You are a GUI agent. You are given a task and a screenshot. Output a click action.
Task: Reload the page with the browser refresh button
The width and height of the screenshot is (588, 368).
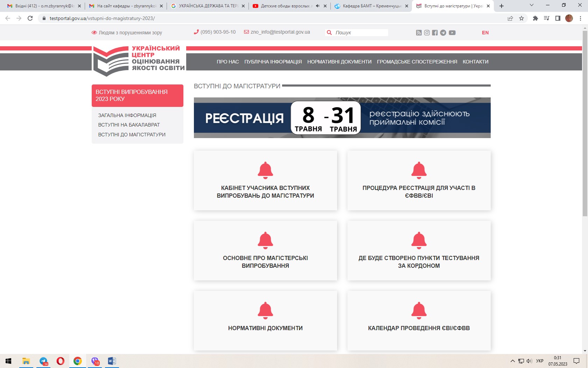click(x=30, y=18)
